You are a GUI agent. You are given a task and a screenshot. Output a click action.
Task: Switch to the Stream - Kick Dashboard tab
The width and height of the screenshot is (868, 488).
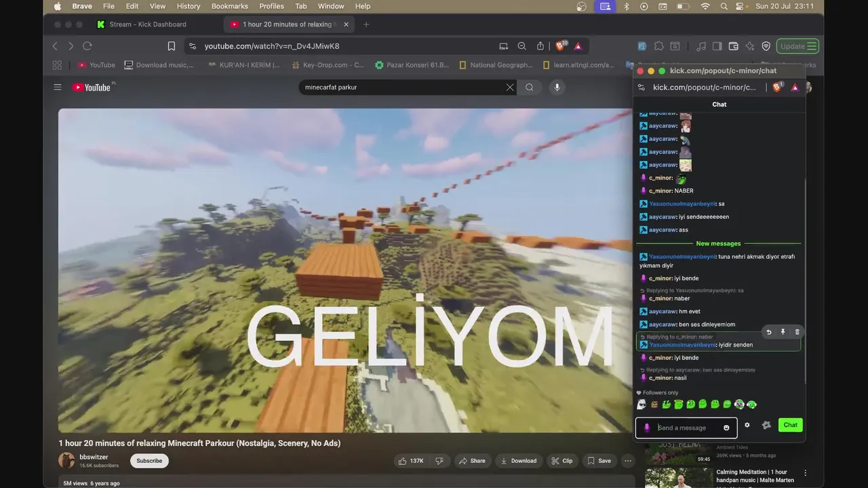pyautogui.click(x=148, y=24)
